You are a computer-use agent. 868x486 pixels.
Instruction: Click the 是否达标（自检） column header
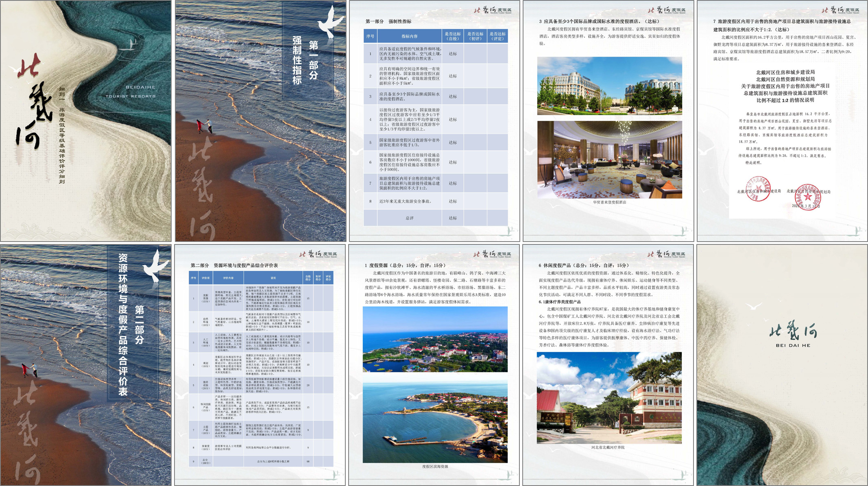[453, 36]
